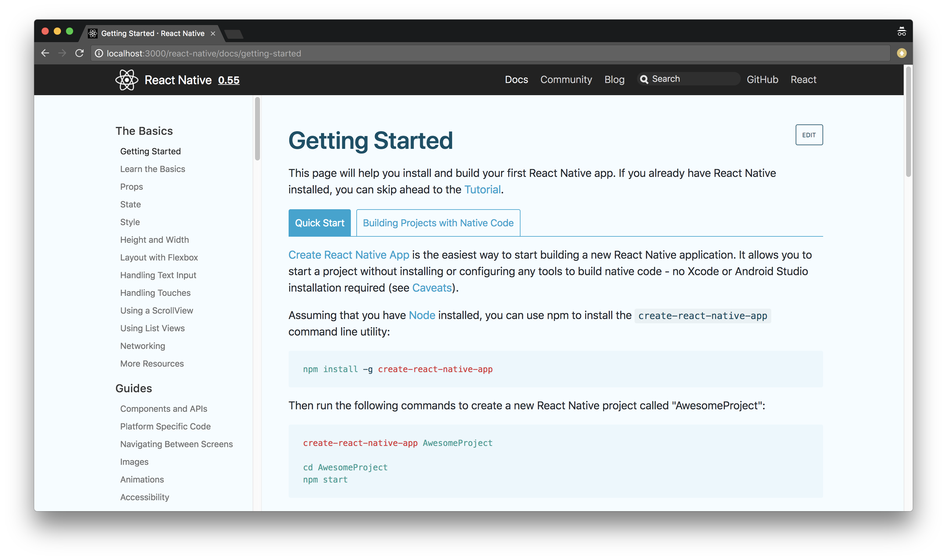
Task: Switch to Building Projects with Native Code tab
Action: point(438,223)
